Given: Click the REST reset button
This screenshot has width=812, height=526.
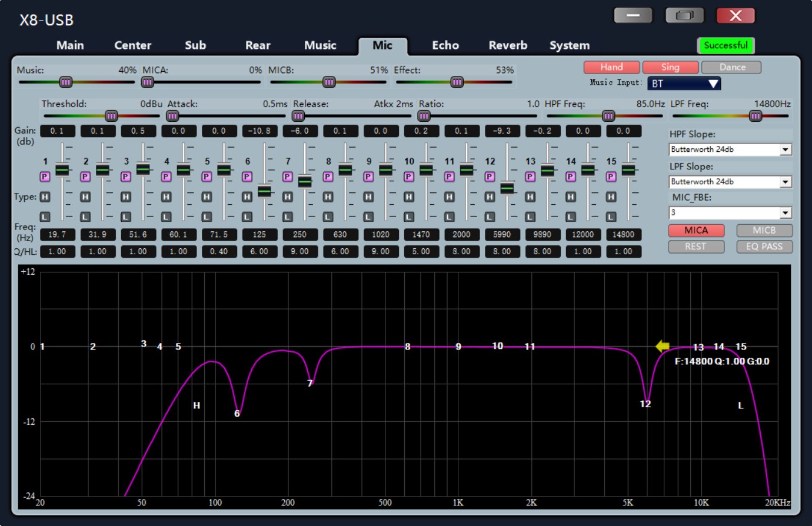Looking at the screenshot, I should tap(696, 247).
